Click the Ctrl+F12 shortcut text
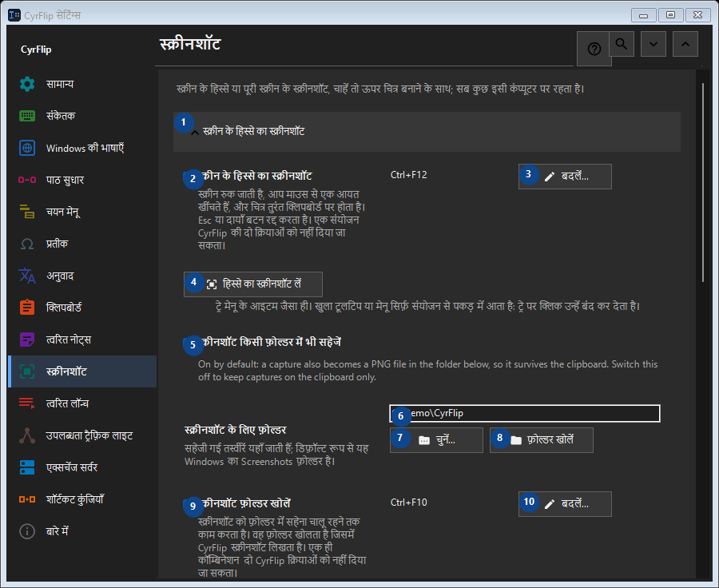The height and width of the screenshot is (588, 719). [408, 175]
